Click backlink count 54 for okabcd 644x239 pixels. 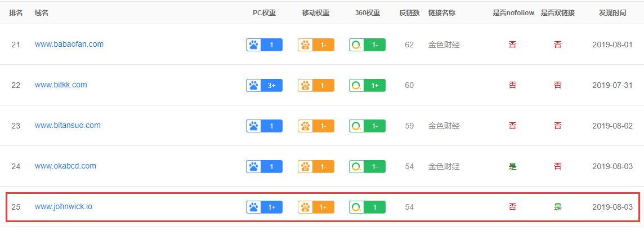409,167
